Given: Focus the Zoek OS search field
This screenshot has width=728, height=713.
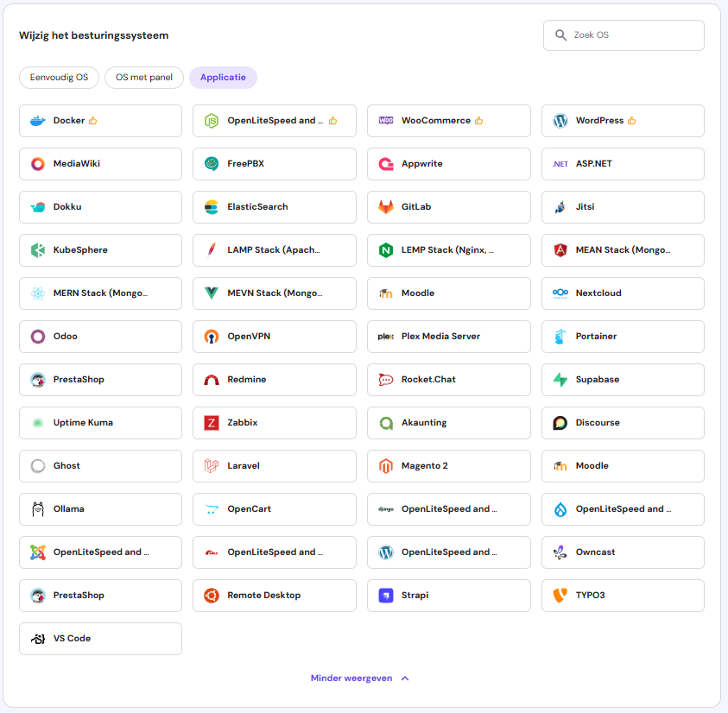Looking at the screenshot, I should 624,35.
